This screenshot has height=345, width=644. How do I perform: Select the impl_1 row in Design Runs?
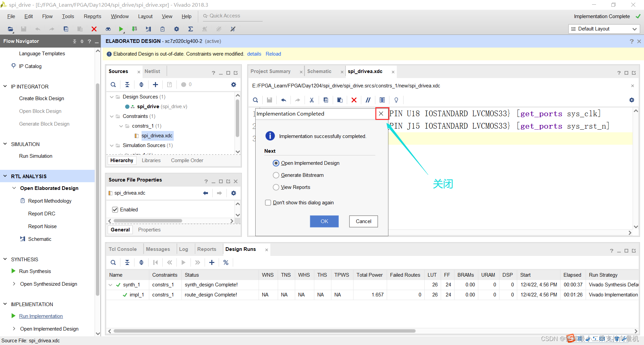[372, 295]
